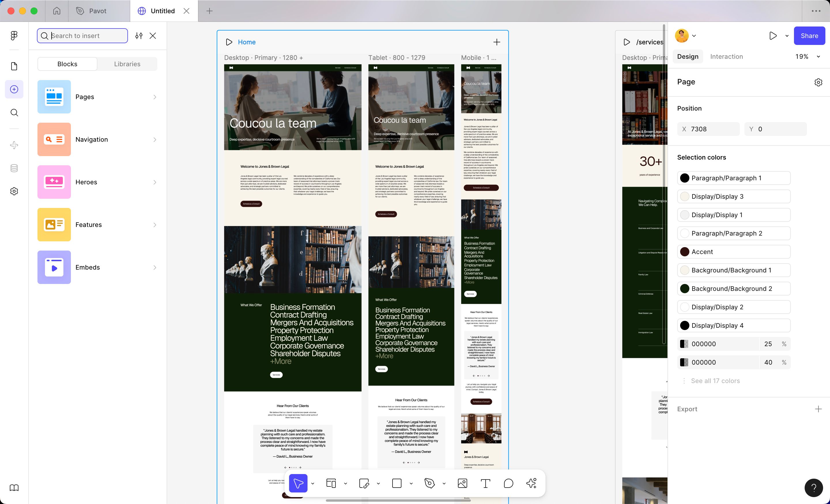This screenshot has width=830, height=504.
Task: Click See all 17 colors
Action: pos(716,381)
